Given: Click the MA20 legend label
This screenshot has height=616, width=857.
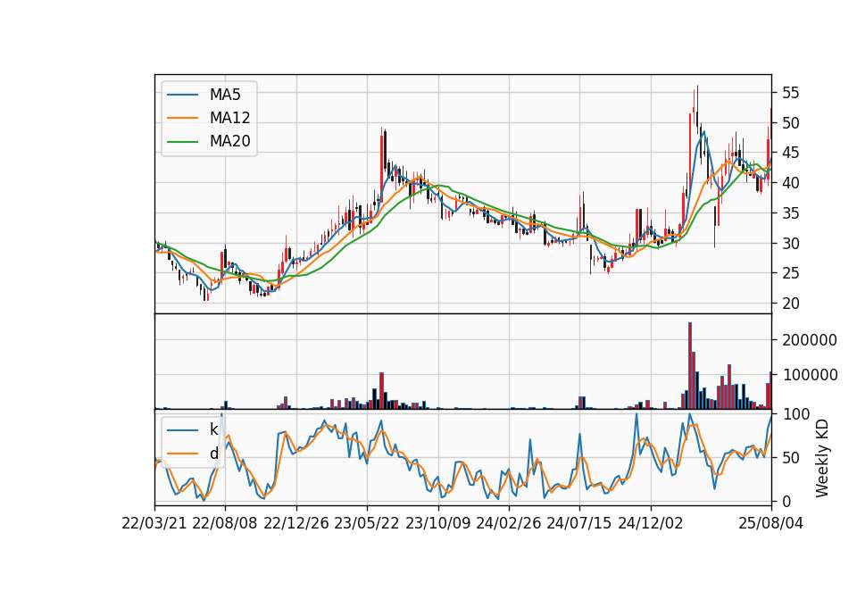Looking at the screenshot, I should point(229,141).
